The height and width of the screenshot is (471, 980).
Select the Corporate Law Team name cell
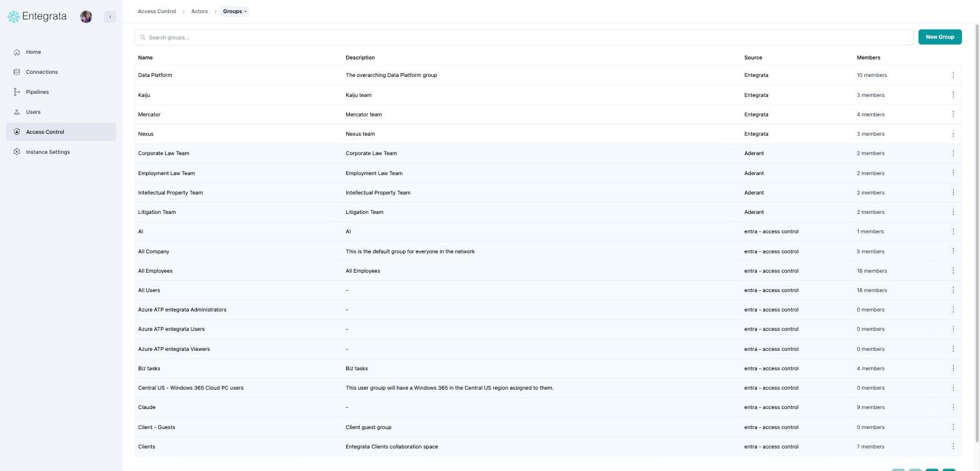(164, 153)
